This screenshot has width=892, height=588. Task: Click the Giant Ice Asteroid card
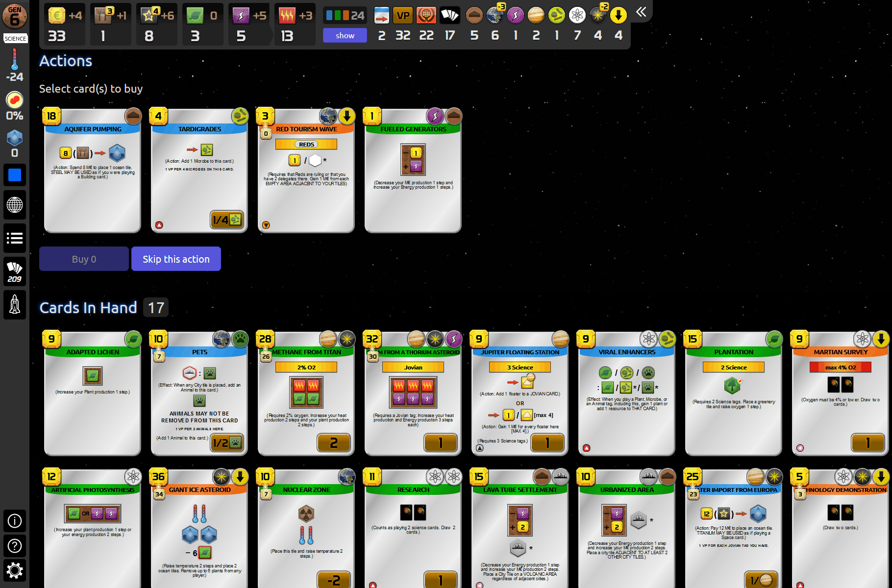pos(199,529)
